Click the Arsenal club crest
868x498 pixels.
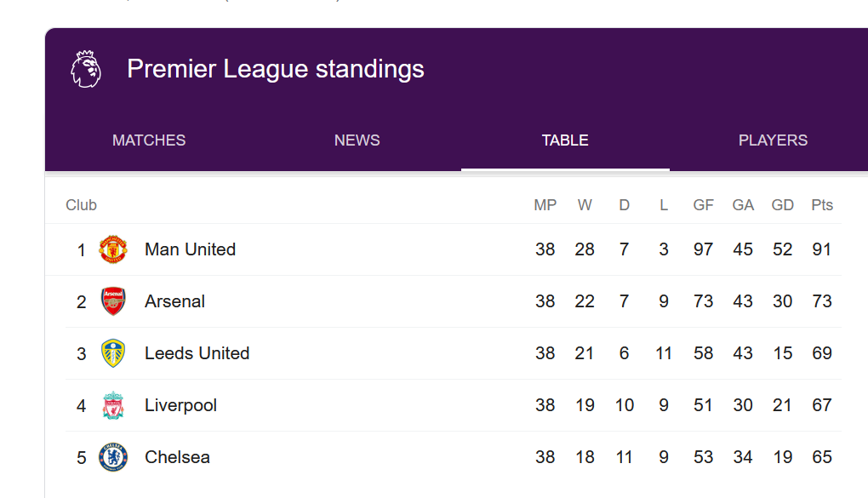(113, 301)
